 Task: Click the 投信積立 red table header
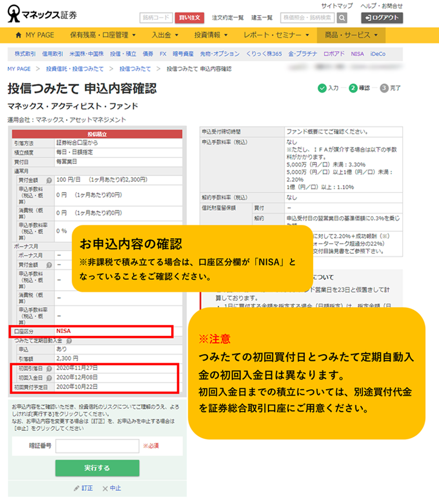point(97,134)
